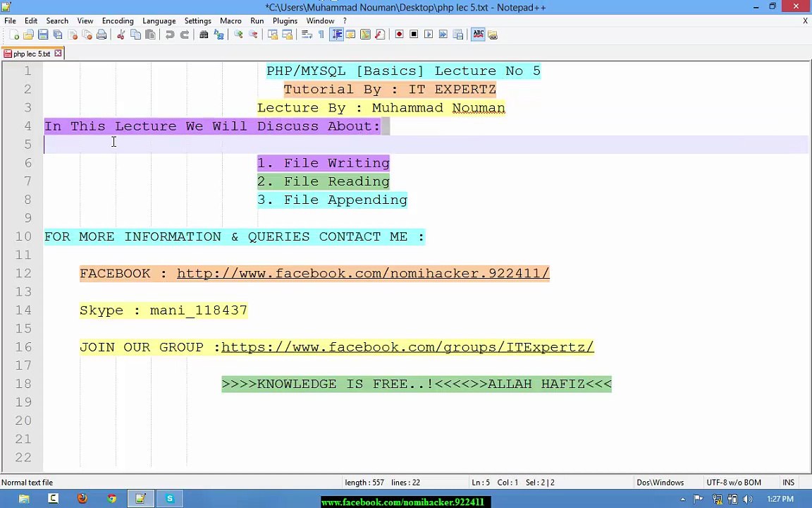Select the php lec 5.txt tab
This screenshot has height=508, width=812.
pos(31,54)
